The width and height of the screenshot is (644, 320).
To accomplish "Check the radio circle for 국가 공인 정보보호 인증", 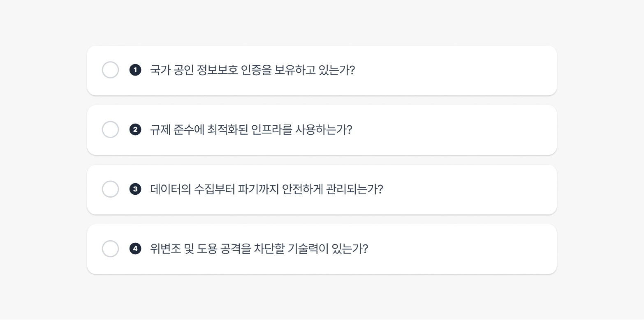I will click(x=110, y=70).
